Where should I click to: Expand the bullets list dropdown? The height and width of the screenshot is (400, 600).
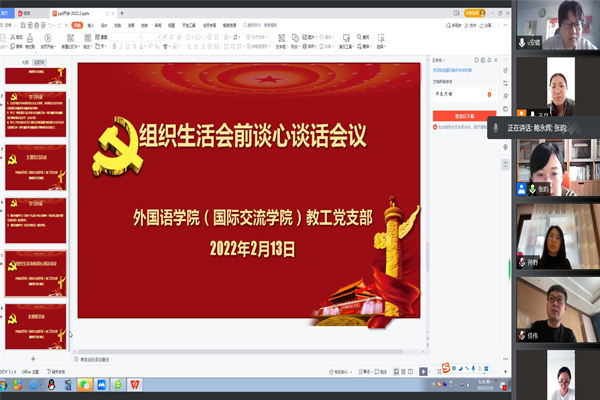192,37
